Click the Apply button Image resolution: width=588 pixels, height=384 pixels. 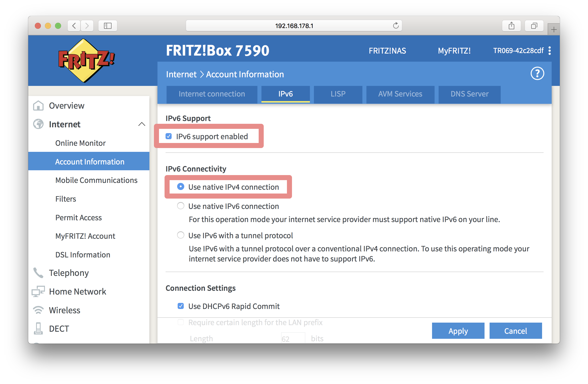pos(458,331)
